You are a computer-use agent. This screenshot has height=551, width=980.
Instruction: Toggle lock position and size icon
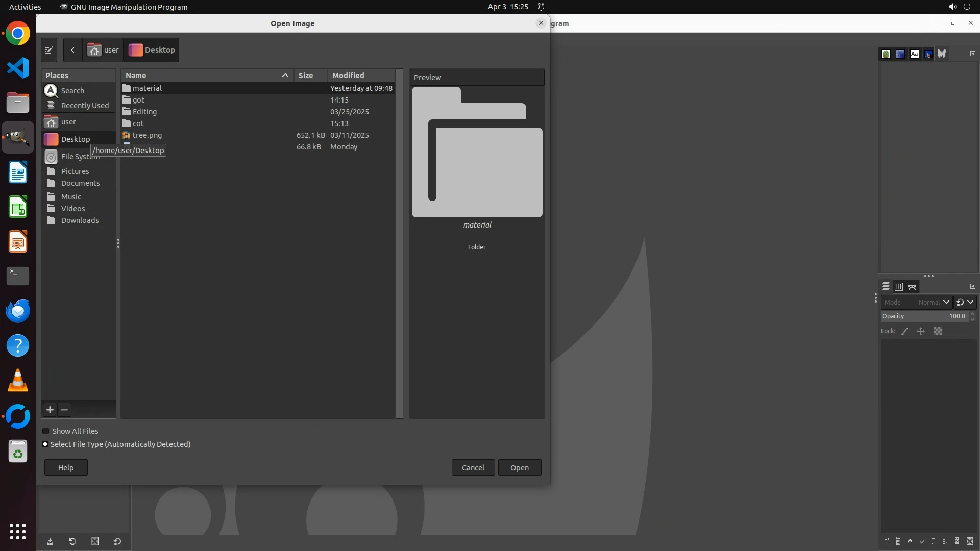coord(921,332)
